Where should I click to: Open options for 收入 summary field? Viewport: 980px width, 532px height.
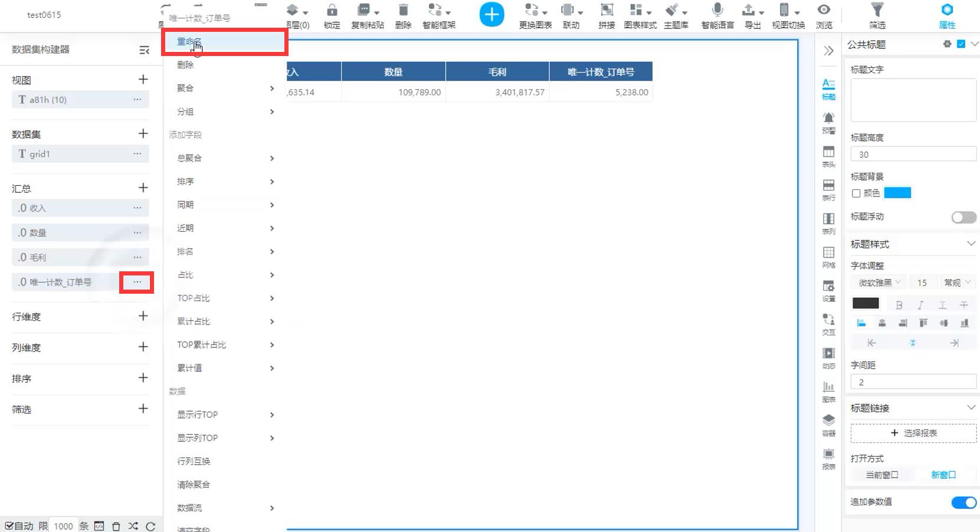pos(137,208)
